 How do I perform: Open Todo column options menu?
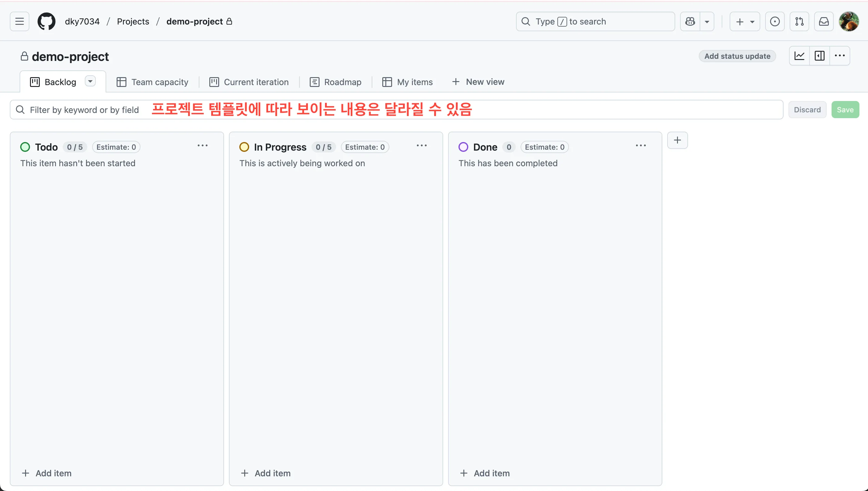coord(203,146)
